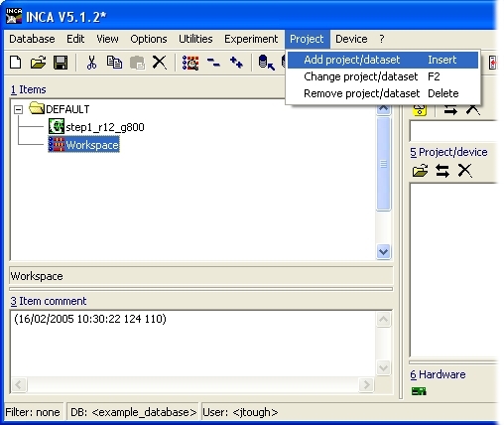Click the X delete icon under Project/device
504x425 pixels.
[465, 171]
